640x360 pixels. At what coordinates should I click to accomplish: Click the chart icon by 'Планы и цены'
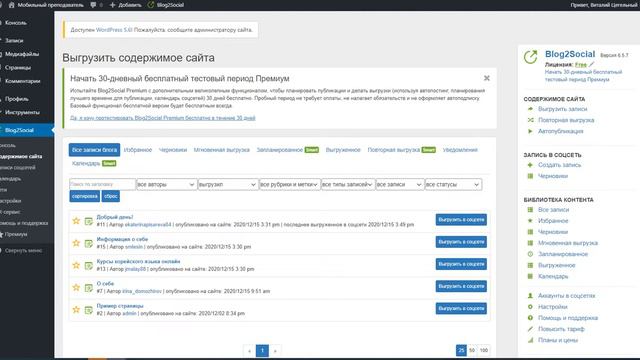530,340
